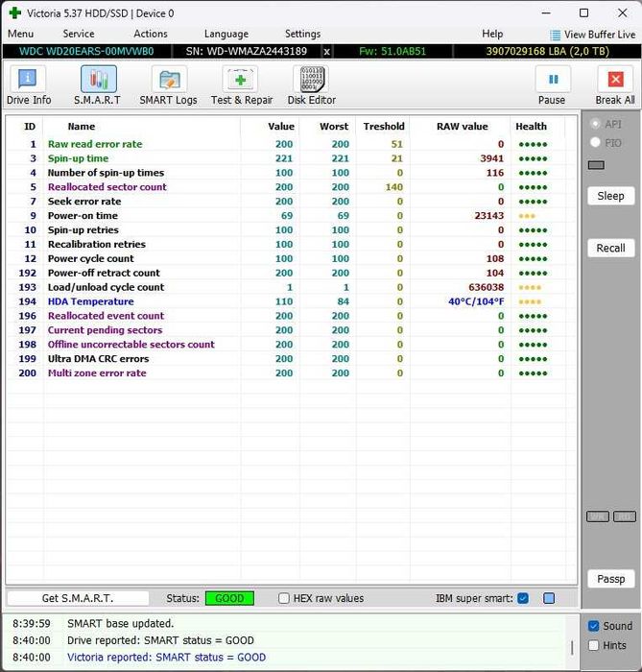Select the Raw read error rate row
This screenshot has height=672, width=642.
(x=286, y=144)
